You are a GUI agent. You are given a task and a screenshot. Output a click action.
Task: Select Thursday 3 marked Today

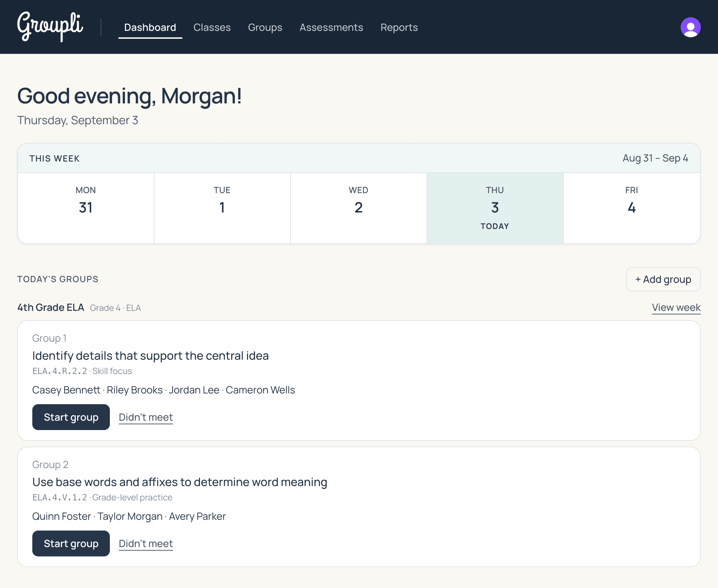pos(495,208)
